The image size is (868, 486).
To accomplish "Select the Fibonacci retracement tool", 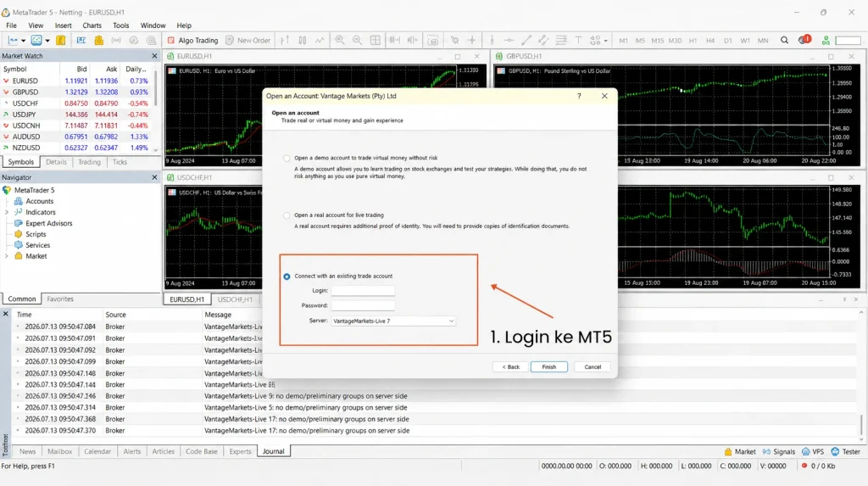I will (561, 41).
